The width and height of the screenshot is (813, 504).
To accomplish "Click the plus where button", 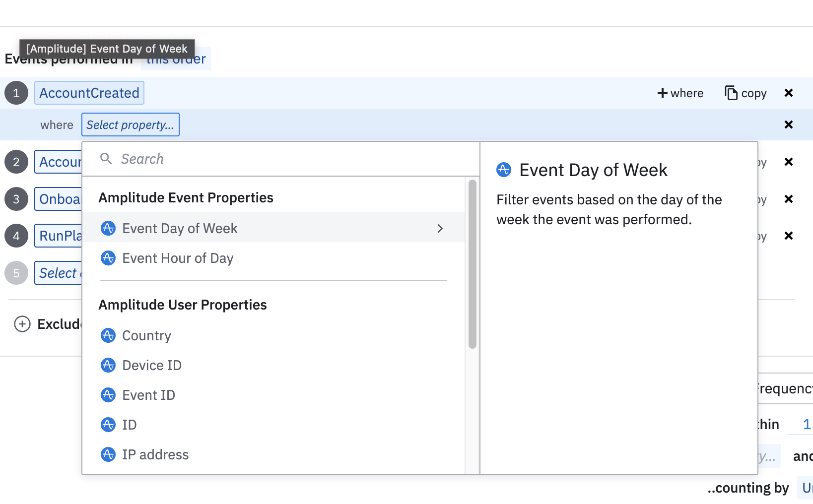I will coord(680,93).
